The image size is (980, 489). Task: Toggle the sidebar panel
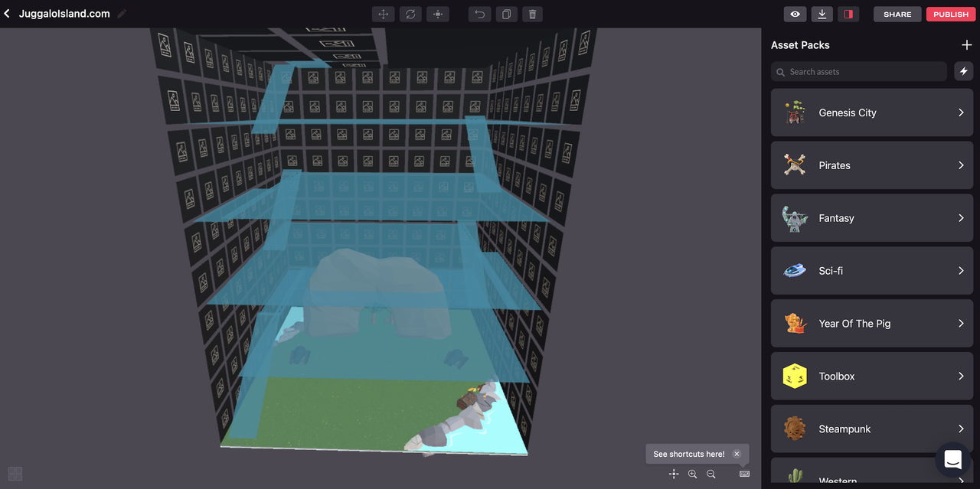click(x=848, y=14)
